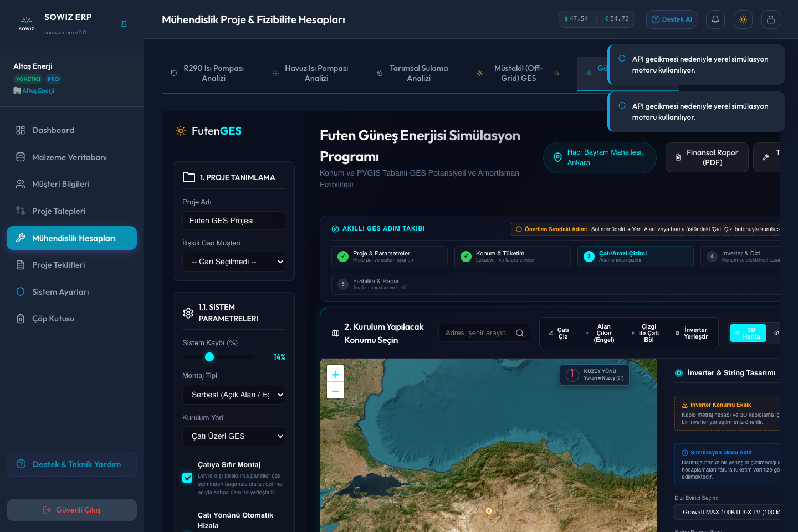Click the EUR 54.72 exchange rate
This screenshot has height=532, width=798.
(617, 19)
